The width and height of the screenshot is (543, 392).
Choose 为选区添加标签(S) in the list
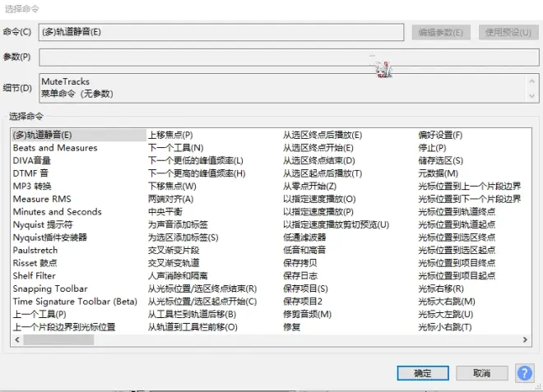point(183,238)
